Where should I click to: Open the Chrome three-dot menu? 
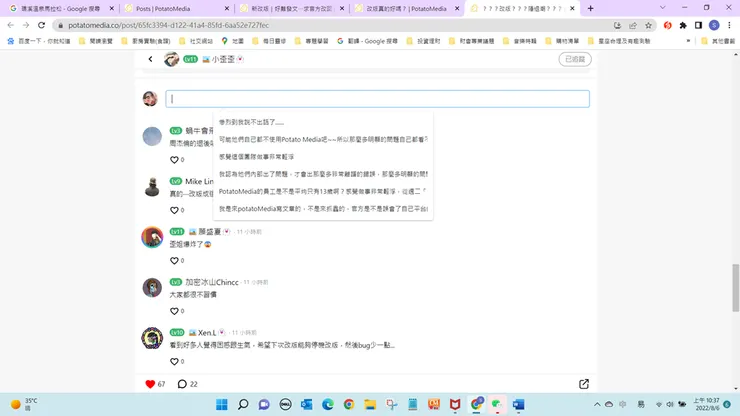click(729, 25)
